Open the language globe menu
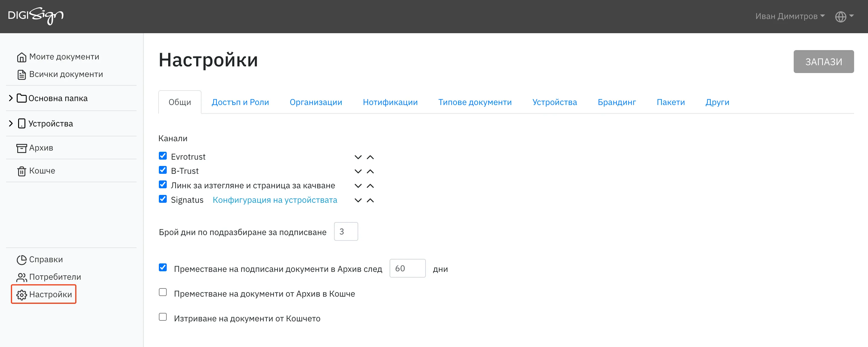Screen dimensions: 868x347 click(841, 17)
